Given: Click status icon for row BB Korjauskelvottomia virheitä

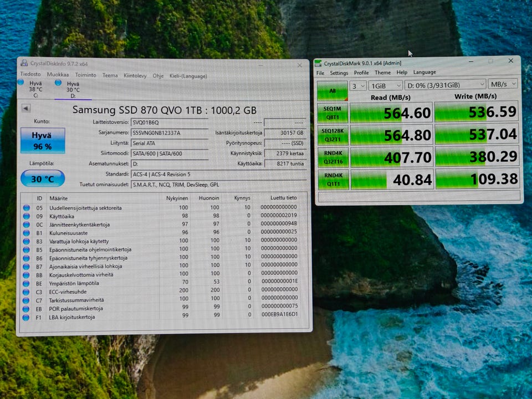Looking at the screenshot, I should [26, 275].
